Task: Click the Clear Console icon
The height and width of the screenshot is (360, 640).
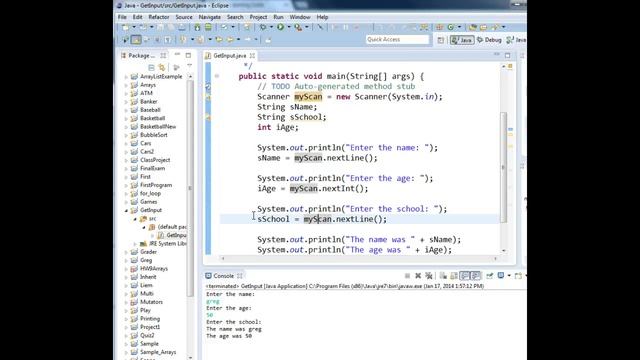Action: click(443, 276)
